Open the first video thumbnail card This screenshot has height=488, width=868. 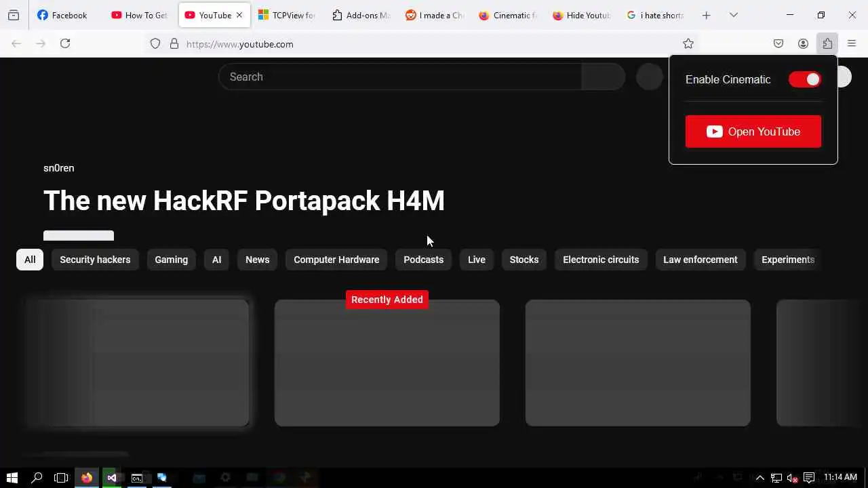(x=138, y=363)
